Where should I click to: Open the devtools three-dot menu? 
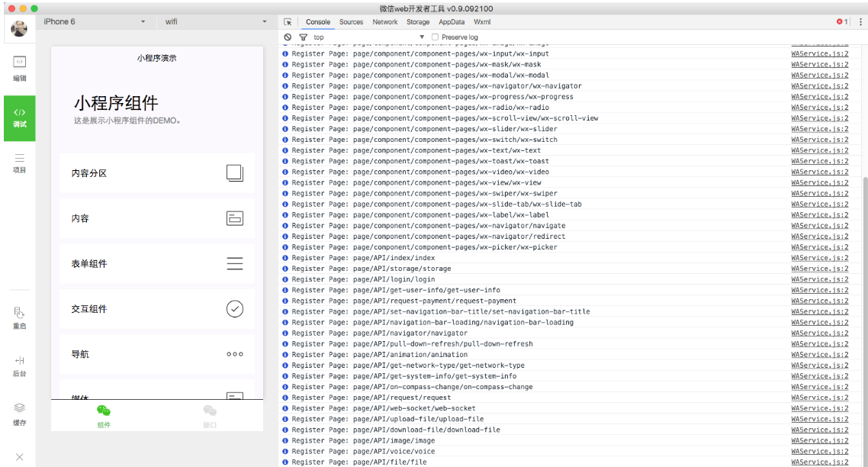[x=860, y=21]
